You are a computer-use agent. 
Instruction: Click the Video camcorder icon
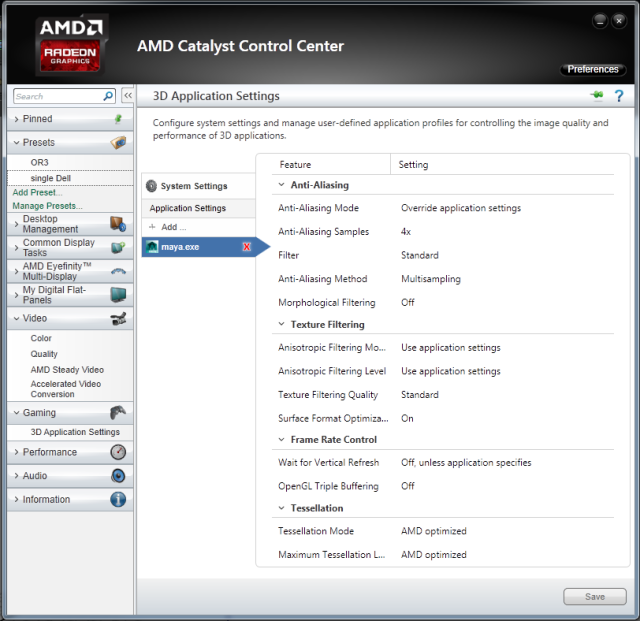coord(118,318)
